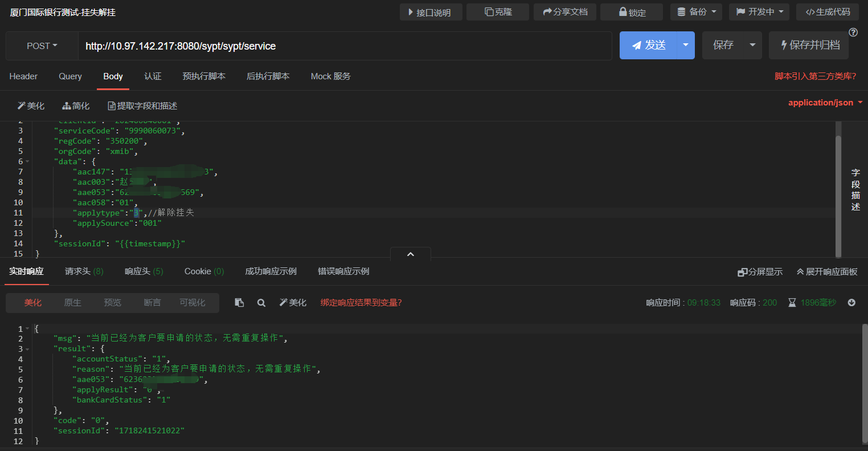Viewport: 868px width, 451px height.
Task: Click the copy response clipboard icon
Action: pos(239,303)
